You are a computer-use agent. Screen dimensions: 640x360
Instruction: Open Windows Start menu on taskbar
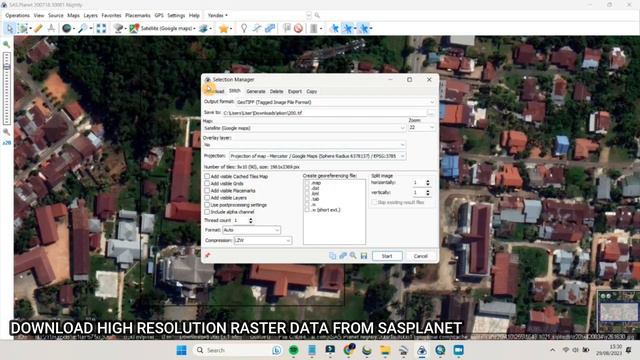(x=182, y=350)
